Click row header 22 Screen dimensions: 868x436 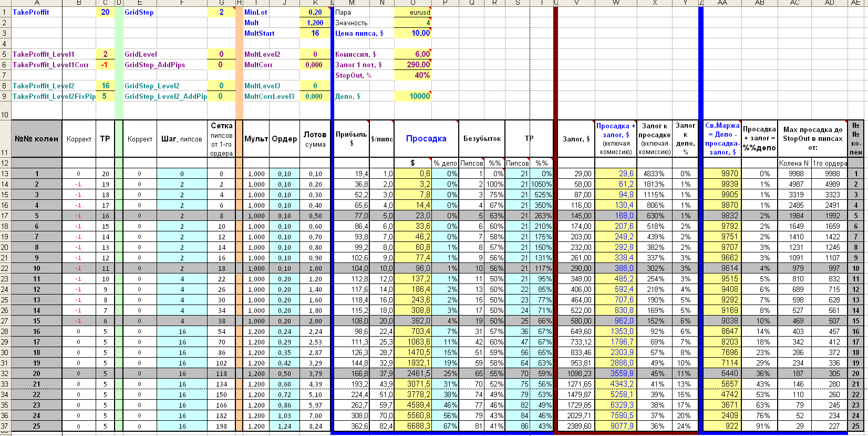pos(5,268)
